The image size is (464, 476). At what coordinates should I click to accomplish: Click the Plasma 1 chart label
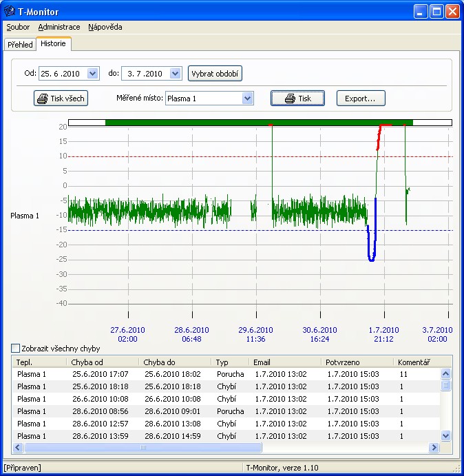pos(25,216)
